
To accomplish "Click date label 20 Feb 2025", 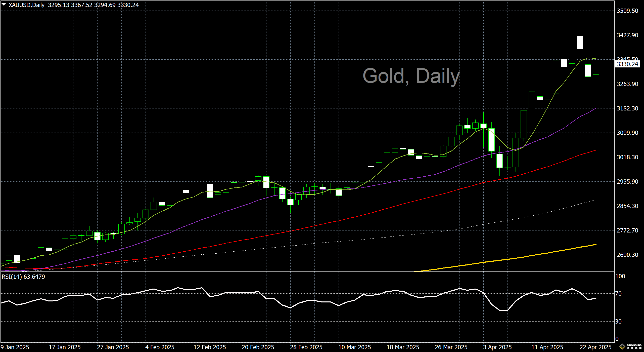I will tap(258, 347).
